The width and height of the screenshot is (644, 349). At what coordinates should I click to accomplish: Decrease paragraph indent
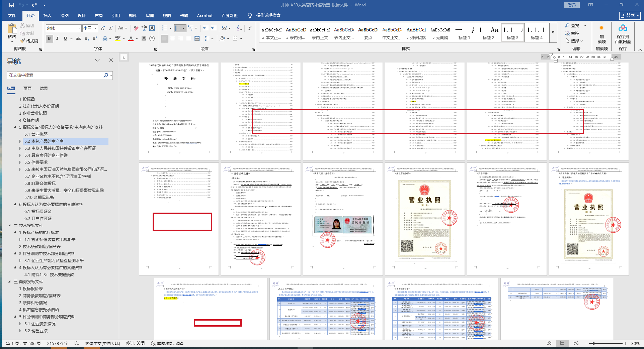[x=206, y=28]
